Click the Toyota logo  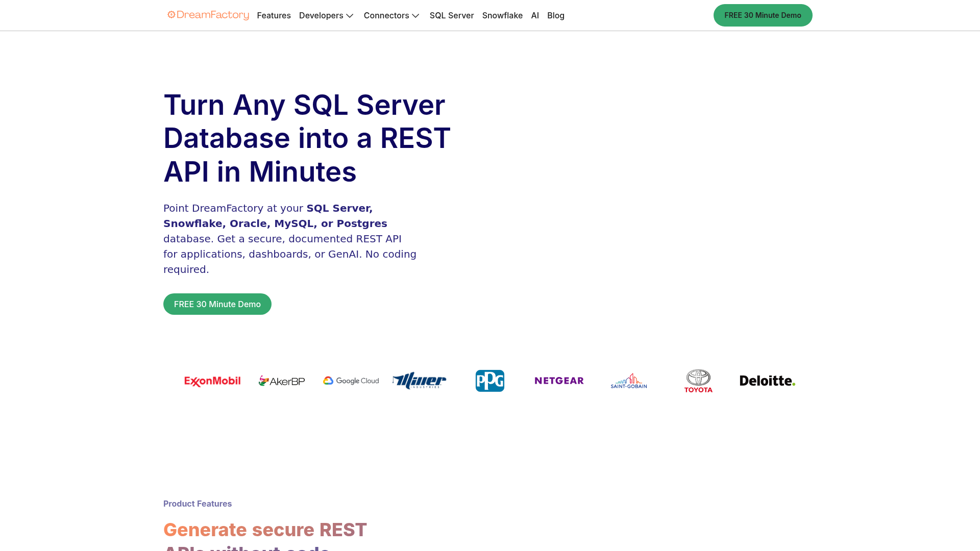point(698,381)
